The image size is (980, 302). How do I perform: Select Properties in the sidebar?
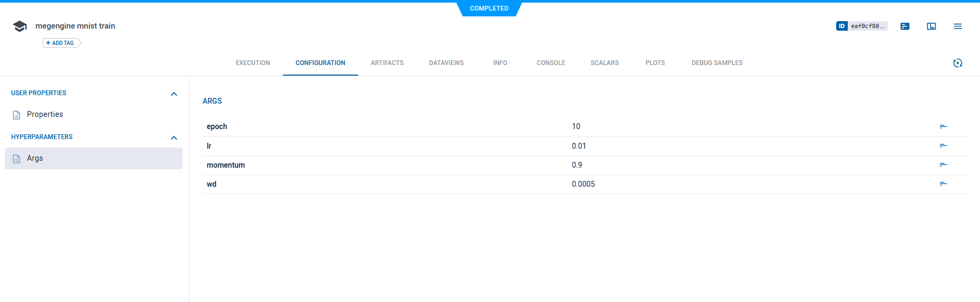pos(45,114)
